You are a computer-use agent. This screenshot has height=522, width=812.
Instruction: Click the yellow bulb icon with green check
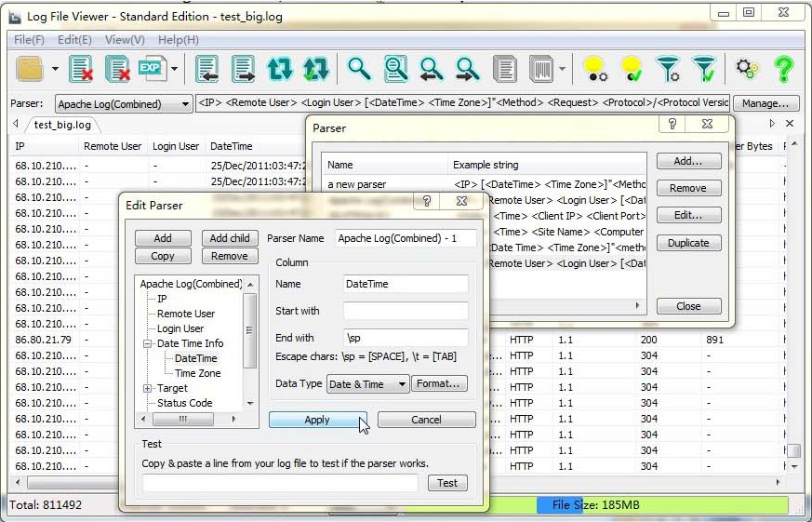click(x=632, y=69)
